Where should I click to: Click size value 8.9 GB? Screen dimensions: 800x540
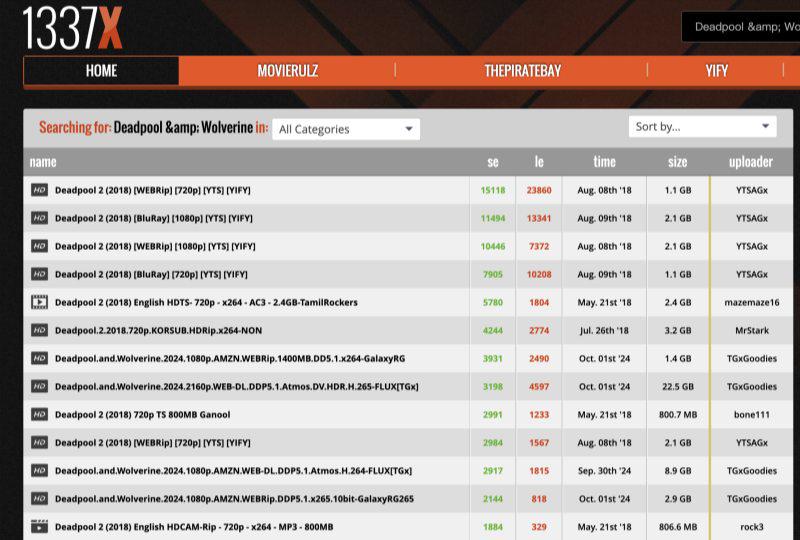(678, 471)
